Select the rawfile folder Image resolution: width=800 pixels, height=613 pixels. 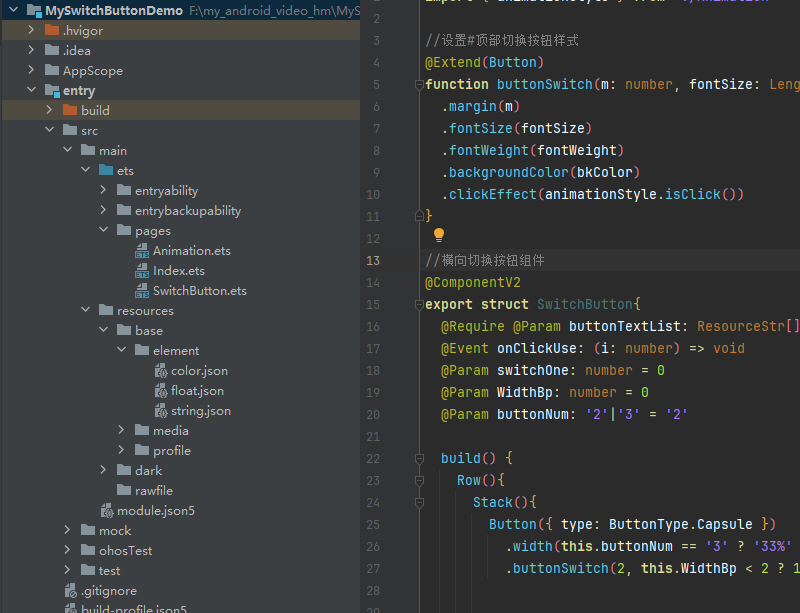pos(154,491)
